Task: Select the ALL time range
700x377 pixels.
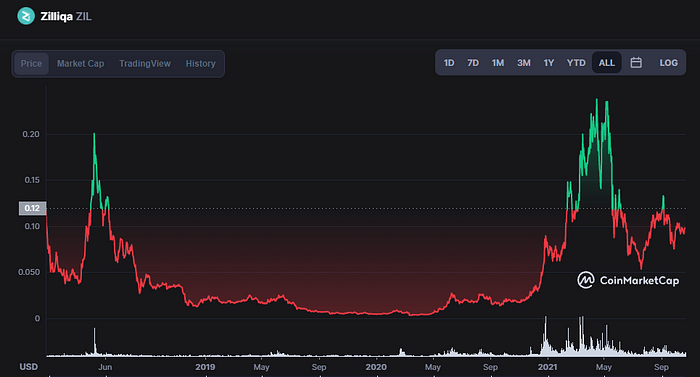Action: 606,63
